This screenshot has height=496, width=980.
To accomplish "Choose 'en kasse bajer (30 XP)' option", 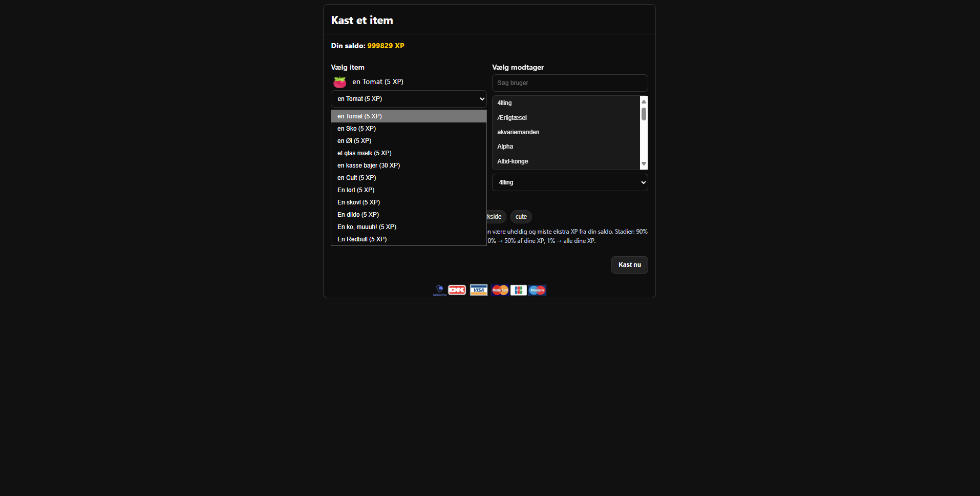I will pyautogui.click(x=369, y=166).
